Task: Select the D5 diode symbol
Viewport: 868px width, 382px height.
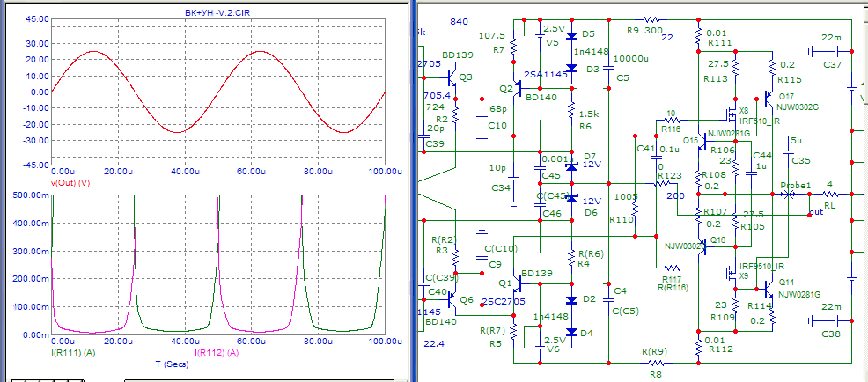Action: [572, 37]
